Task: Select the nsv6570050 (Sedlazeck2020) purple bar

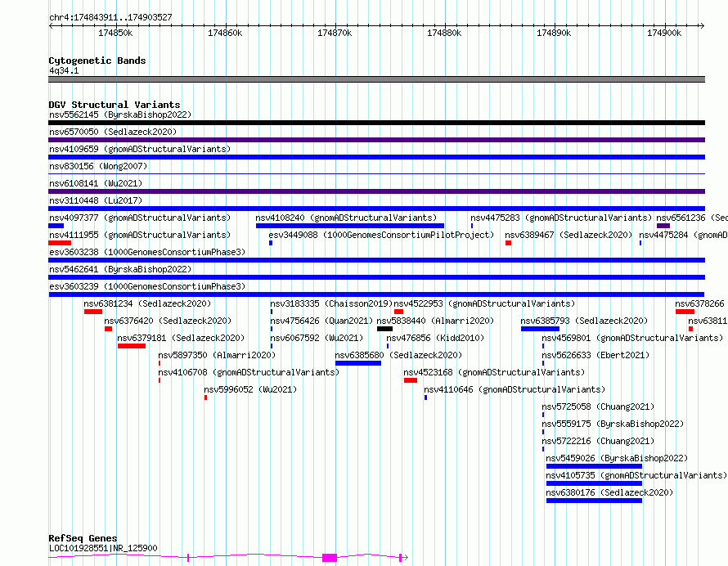Action: click(376, 140)
